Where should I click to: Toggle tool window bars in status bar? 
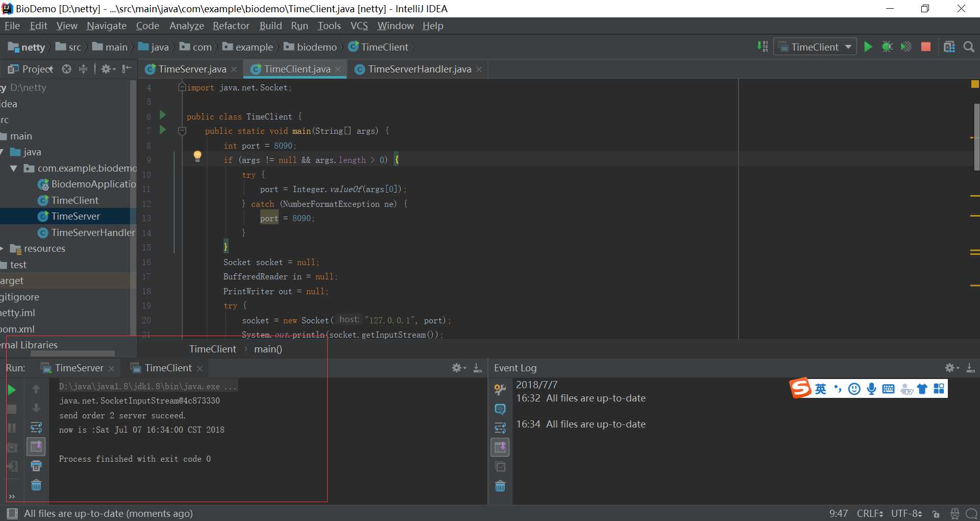coord(12,513)
